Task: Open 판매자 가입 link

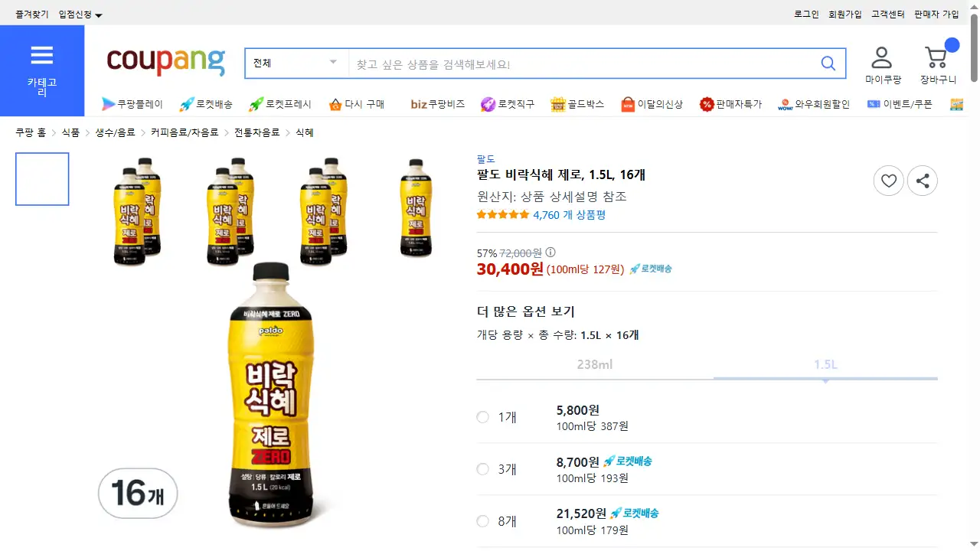Action: pyautogui.click(x=936, y=15)
